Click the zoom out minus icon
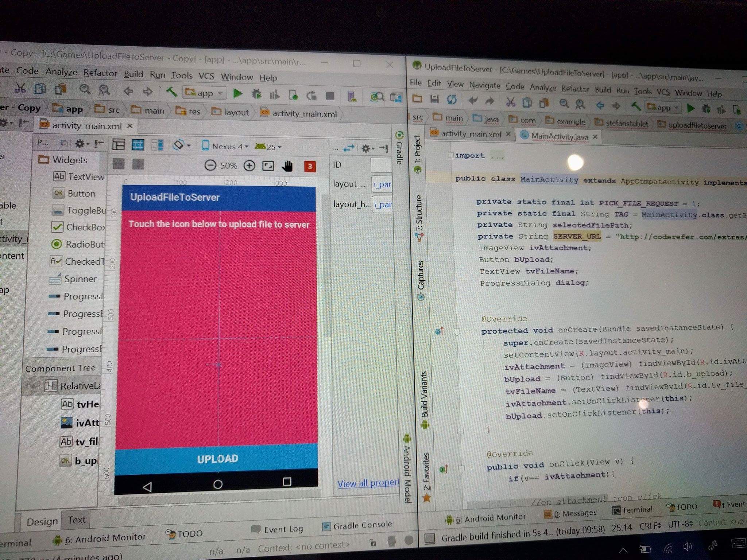Screen dimensions: 747x560 [210, 166]
